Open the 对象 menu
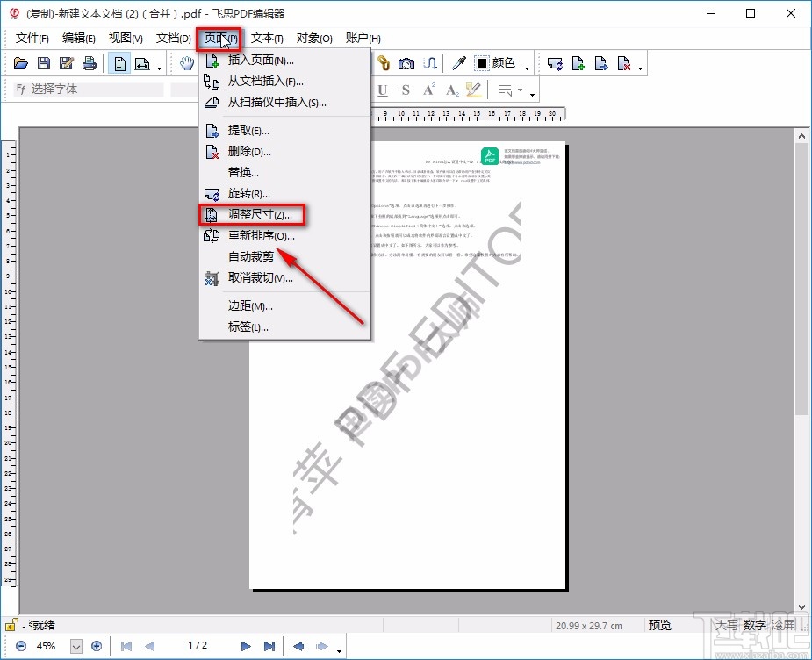 click(313, 38)
